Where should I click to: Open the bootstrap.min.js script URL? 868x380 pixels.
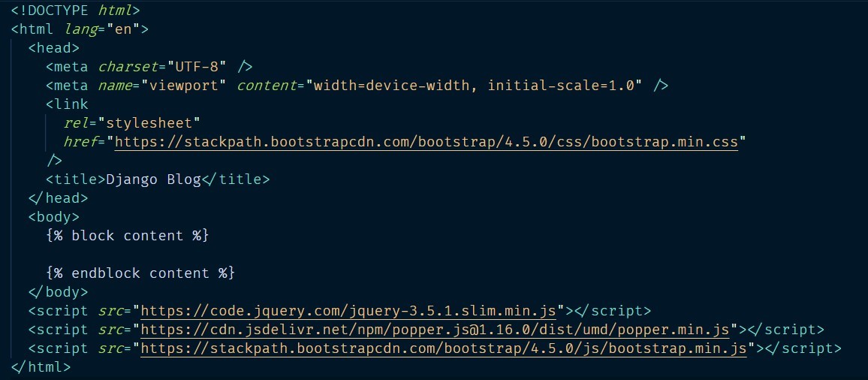click(444, 348)
